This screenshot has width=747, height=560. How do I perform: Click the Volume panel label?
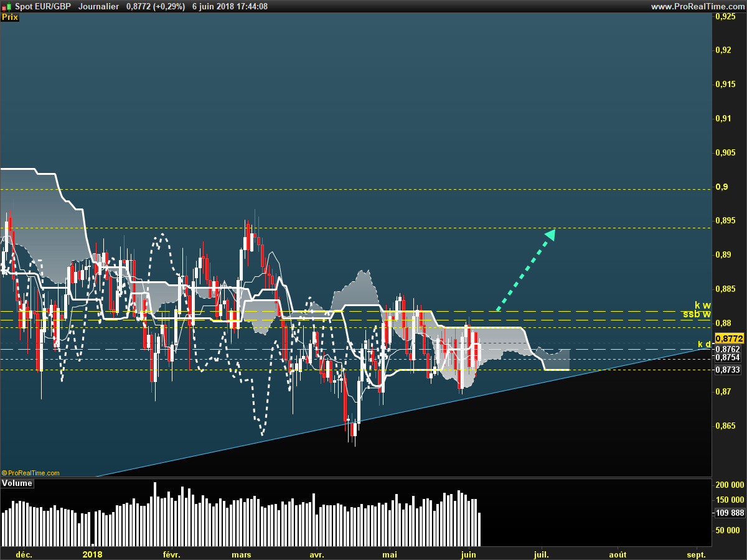[x=17, y=483]
